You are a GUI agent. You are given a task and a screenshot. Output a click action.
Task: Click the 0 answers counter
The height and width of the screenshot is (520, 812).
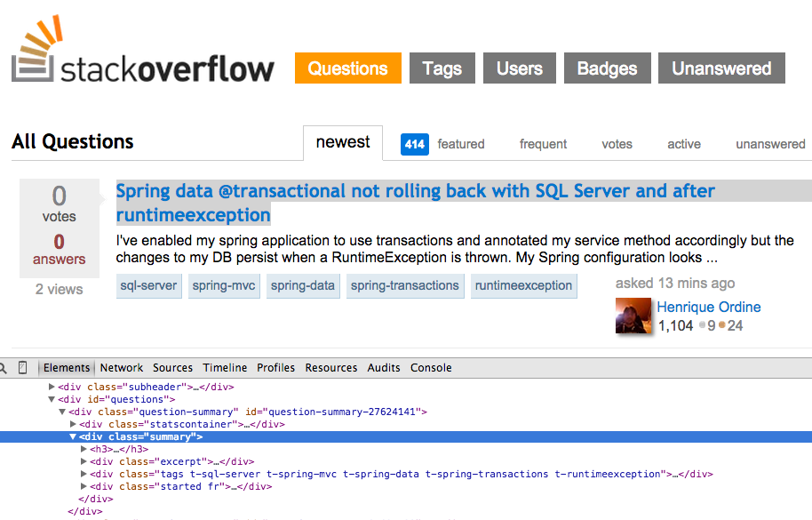pos(59,249)
